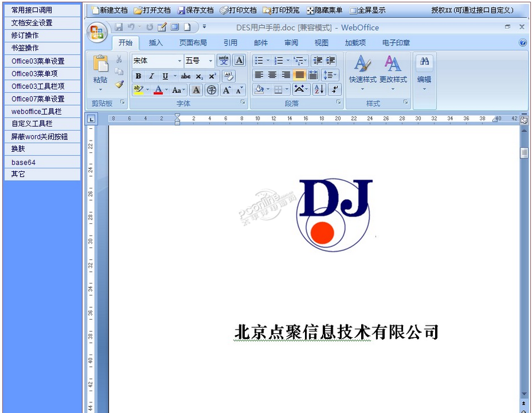
Task: Open the numbering list dropdown arrow
Action: (288, 61)
